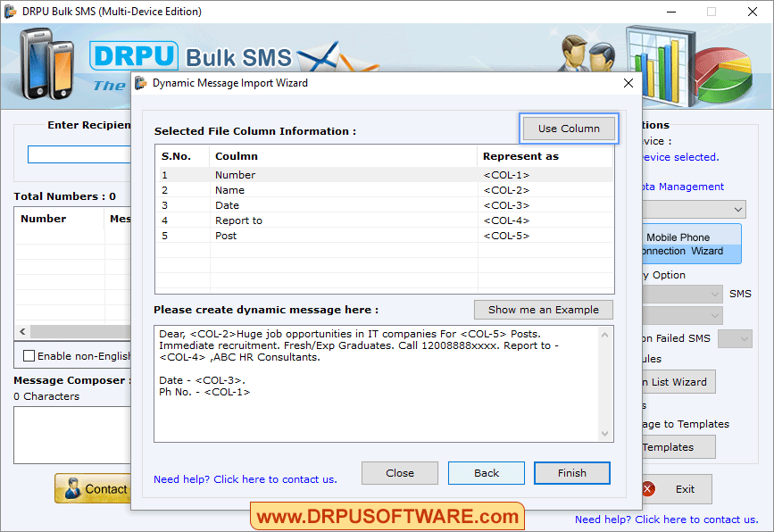Click the <COL-3> represent-as cell
This screenshot has height=532, width=774.
point(506,205)
